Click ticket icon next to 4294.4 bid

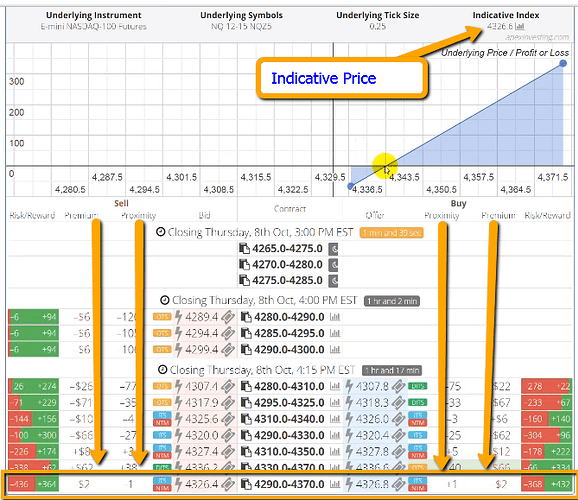(228, 333)
